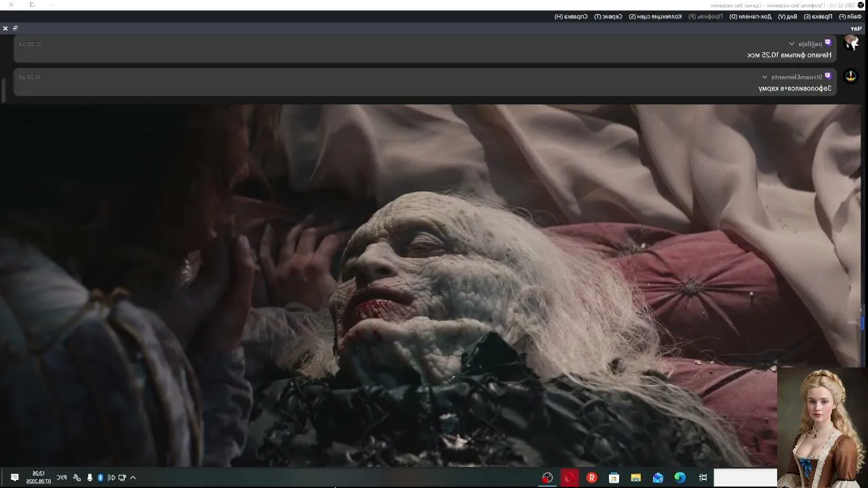Open the Коллекция сцен (S) menu
868x488 pixels.
656,16
